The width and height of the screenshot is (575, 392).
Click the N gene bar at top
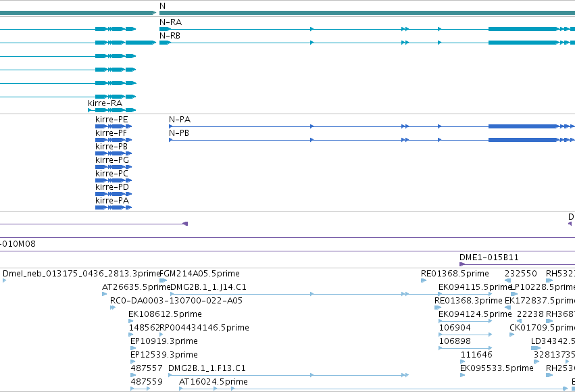[367, 13]
